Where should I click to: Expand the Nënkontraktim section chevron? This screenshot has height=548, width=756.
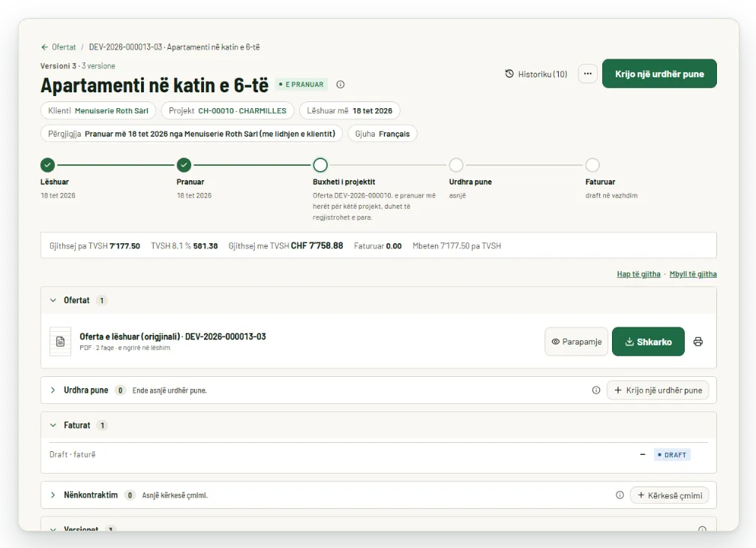[53, 495]
